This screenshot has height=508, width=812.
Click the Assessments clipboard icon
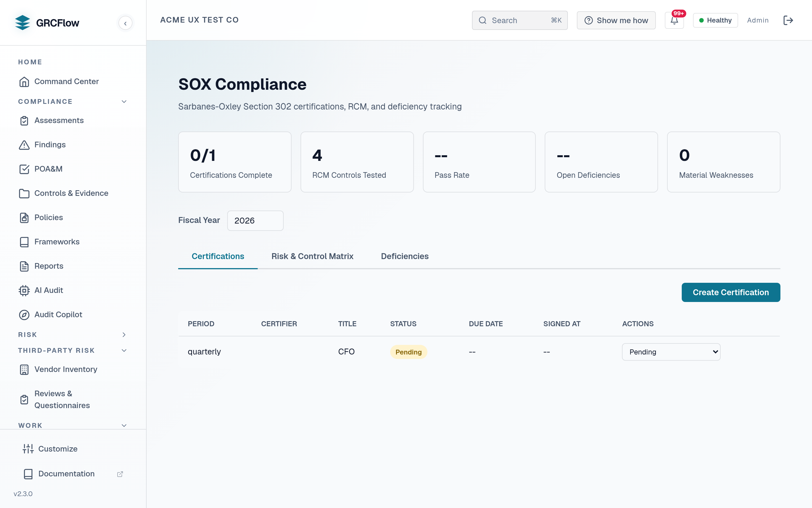click(x=24, y=121)
